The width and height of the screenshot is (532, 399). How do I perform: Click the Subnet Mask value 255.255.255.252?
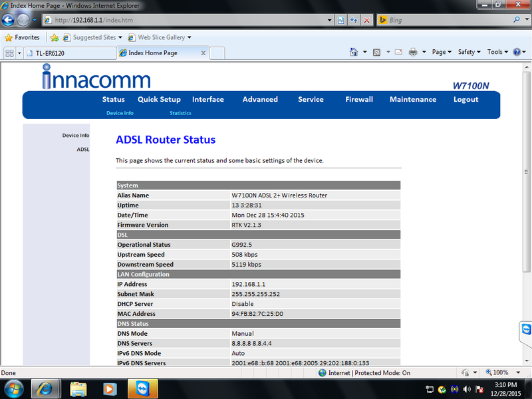coord(256,294)
